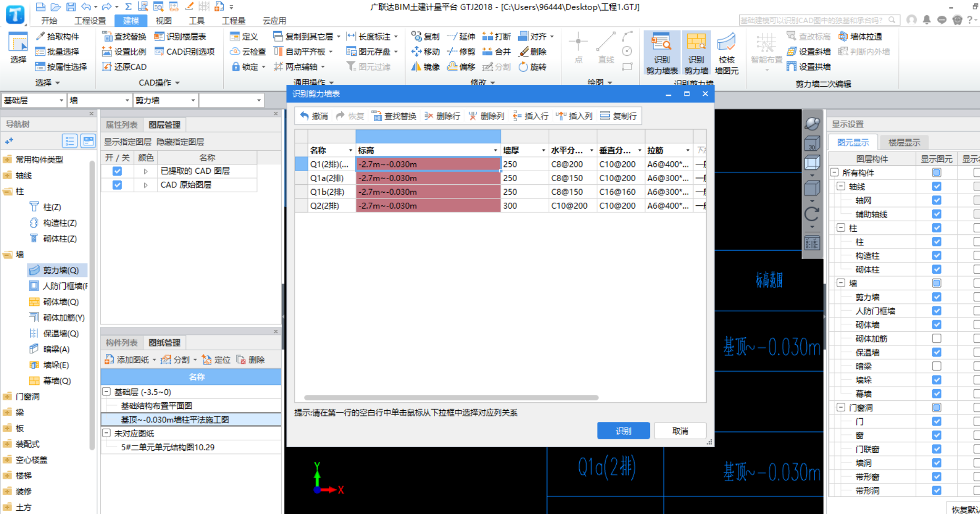Screen dimensions: 980x514
Task: Open the 拉筋 column header dropdown
Action: tap(687, 151)
